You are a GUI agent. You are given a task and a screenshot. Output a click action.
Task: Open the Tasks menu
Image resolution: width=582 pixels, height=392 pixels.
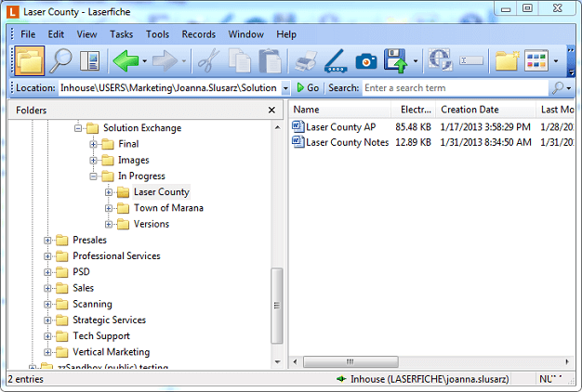tap(122, 34)
